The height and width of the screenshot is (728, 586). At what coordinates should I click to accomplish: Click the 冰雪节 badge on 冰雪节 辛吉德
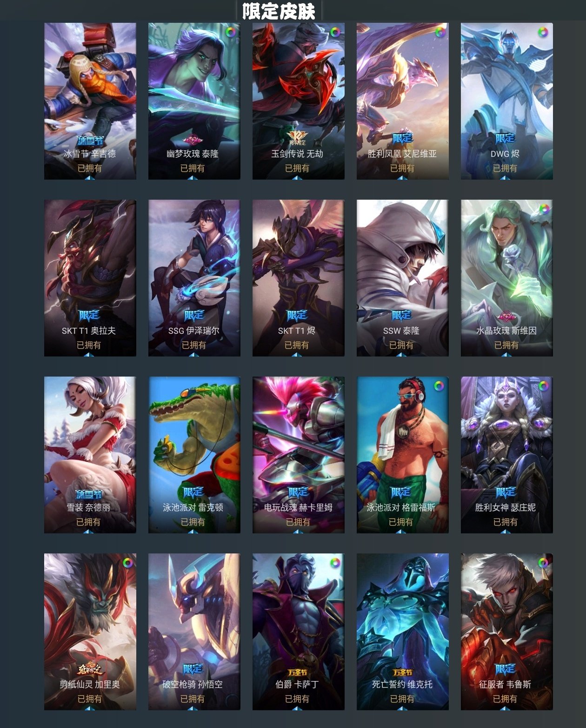click(90, 141)
